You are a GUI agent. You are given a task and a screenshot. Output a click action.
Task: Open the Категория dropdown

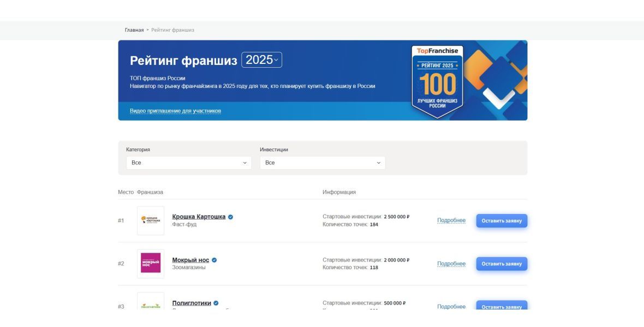(189, 163)
